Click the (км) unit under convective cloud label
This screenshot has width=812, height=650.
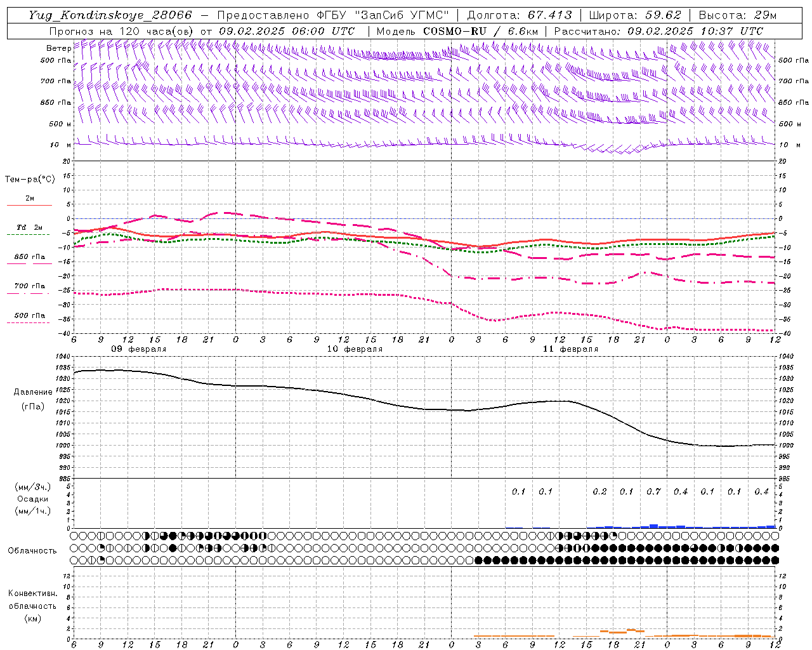point(32,618)
